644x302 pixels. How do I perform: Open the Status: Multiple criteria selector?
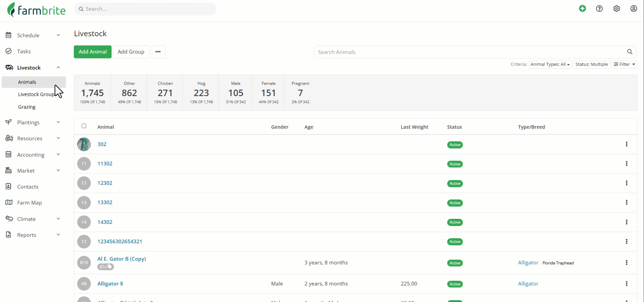(x=592, y=64)
